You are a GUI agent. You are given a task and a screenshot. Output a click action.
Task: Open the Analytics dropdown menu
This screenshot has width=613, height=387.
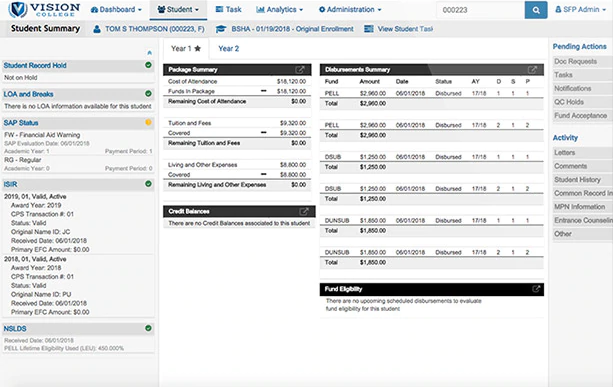point(279,9)
